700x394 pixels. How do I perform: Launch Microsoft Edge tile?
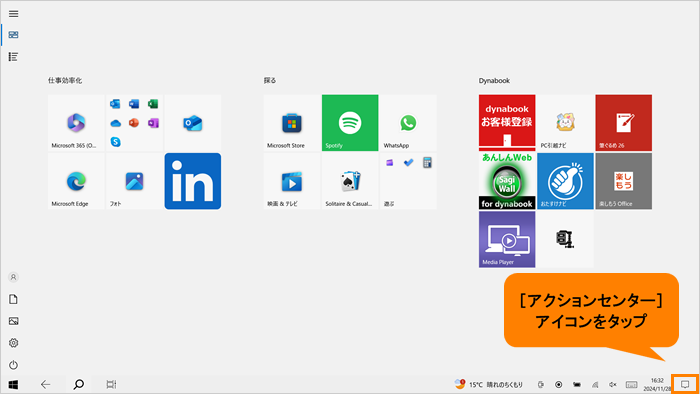(76, 181)
